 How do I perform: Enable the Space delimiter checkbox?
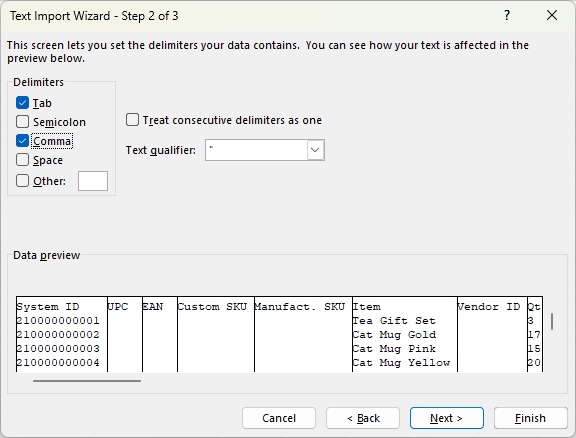pyautogui.click(x=22, y=160)
